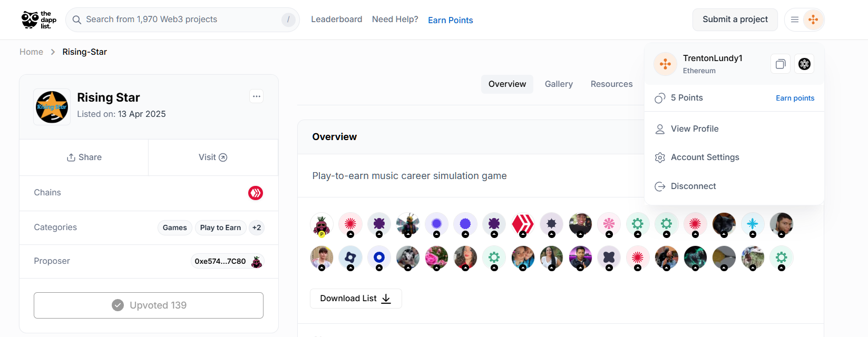Screen dimensions: 868x337
Task: Open the curly-haired woman in red avatar
Action: 465,258
